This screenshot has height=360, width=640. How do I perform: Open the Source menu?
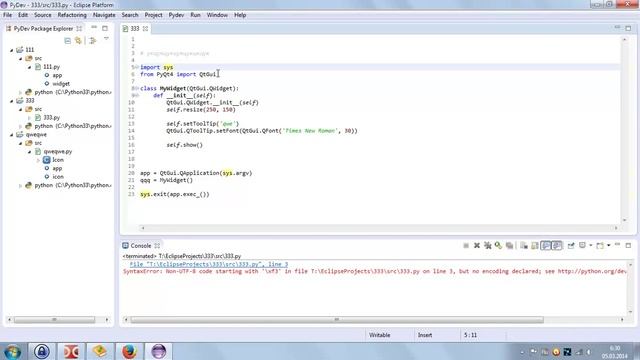pyautogui.click(x=42, y=15)
